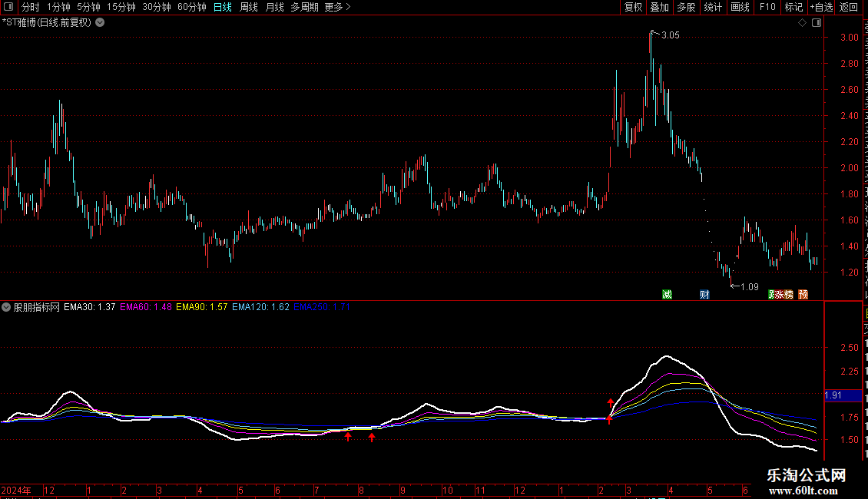Image resolution: width=868 pixels, height=499 pixels.
Task: Expand the 更多 periods menu
Action: (338, 7)
